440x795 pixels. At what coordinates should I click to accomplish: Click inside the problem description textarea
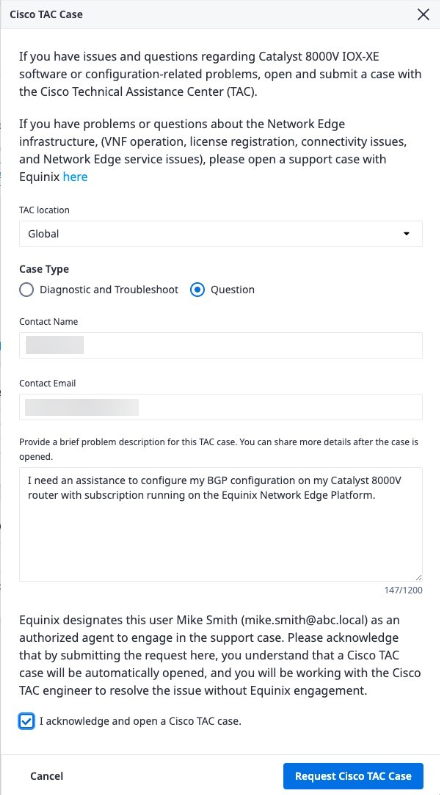(221, 524)
